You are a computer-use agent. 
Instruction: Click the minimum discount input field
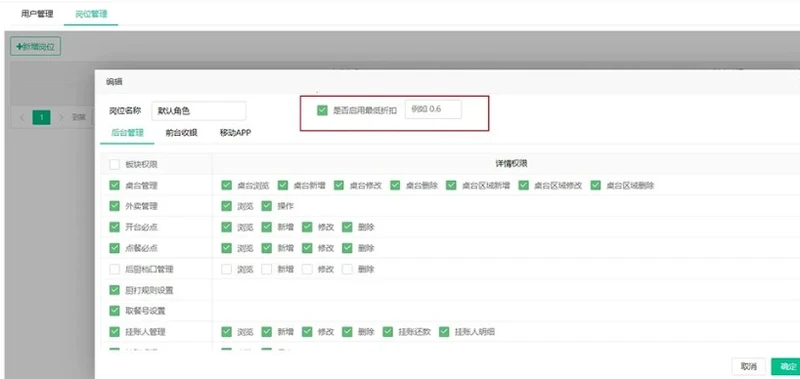pos(433,109)
